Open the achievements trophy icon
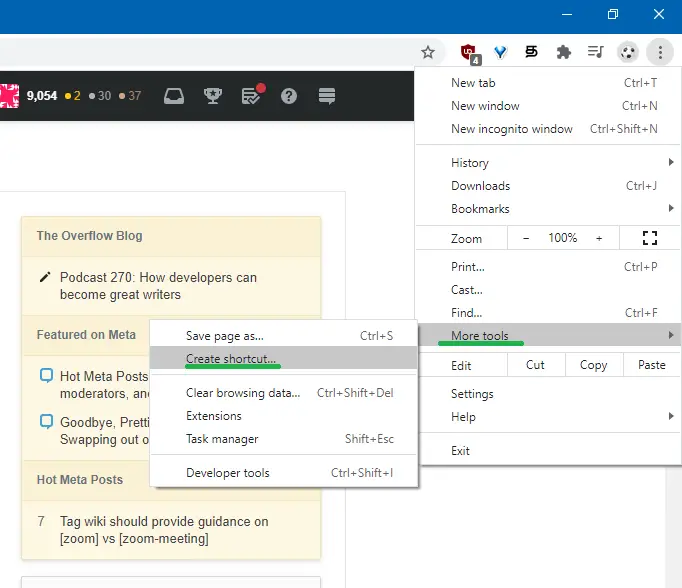 click(x=213, y=96)
